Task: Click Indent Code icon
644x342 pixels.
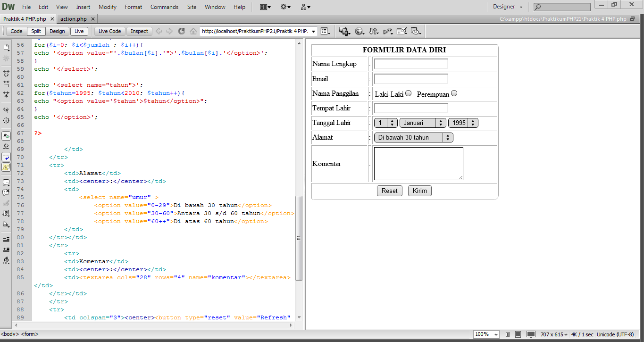Action: [x=6, y=239]
